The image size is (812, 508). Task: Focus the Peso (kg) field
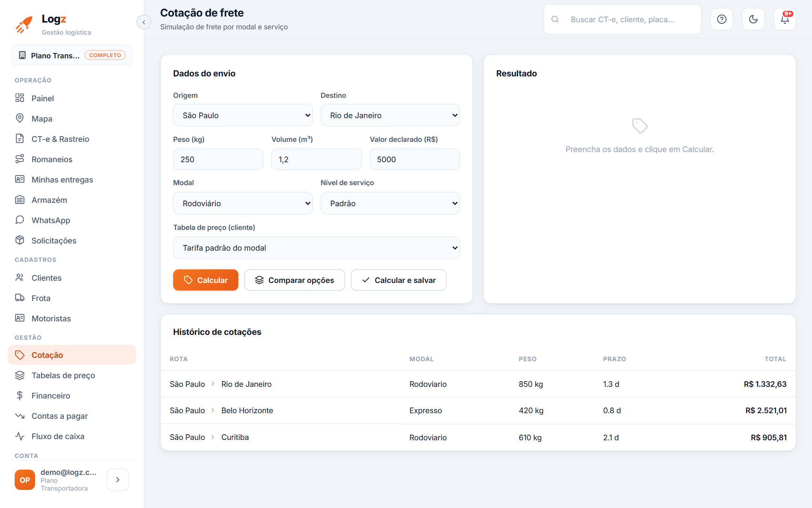click(x=218, y=159)
